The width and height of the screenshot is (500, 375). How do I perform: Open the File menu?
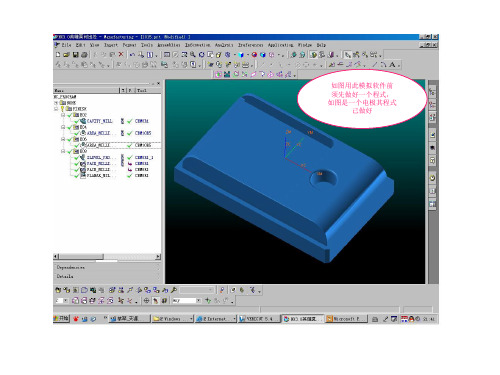click(x=66, y=45)
